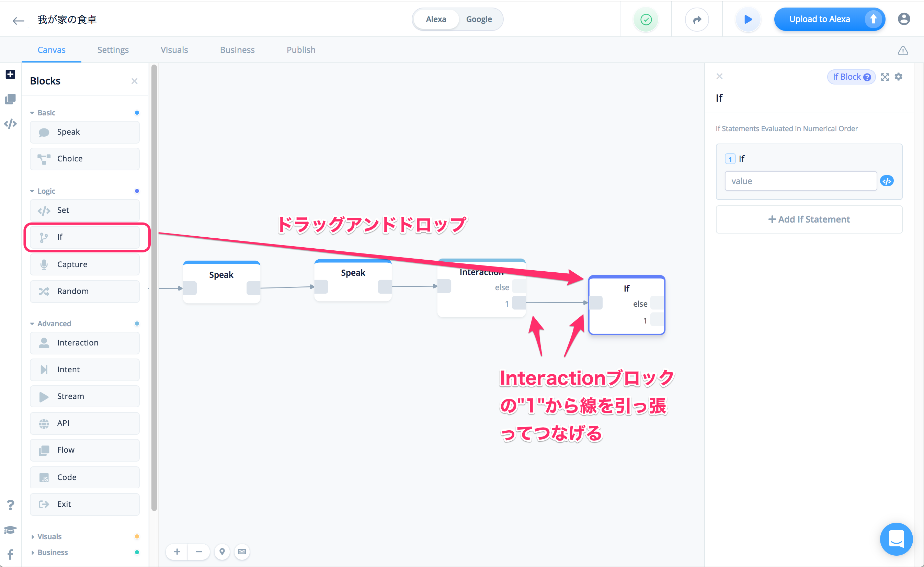924x567 pixels.
Task: Toggle the expression code button beside value
Action: point(887,181)
